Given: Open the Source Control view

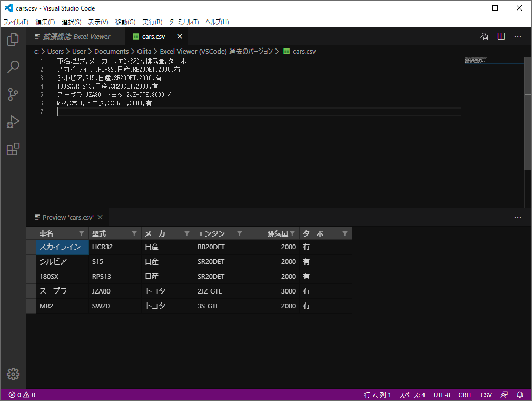Looking at the screenshot, I should click(x=13, y=94).
